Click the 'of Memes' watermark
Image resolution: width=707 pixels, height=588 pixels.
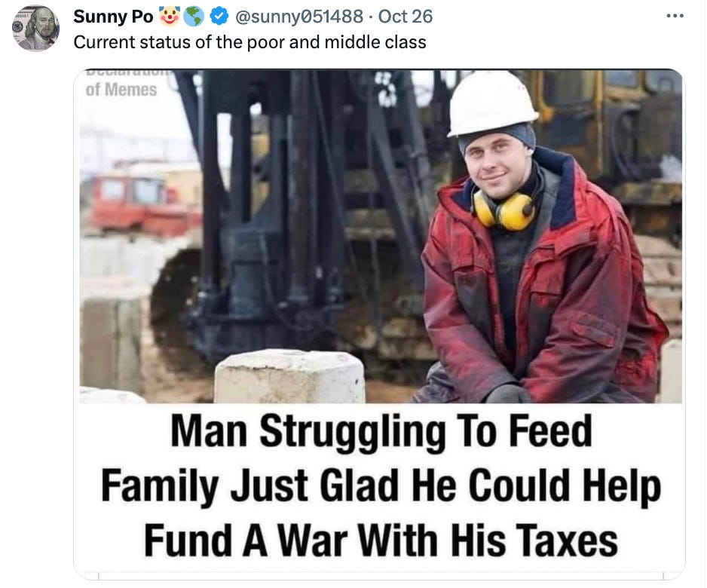121,90
